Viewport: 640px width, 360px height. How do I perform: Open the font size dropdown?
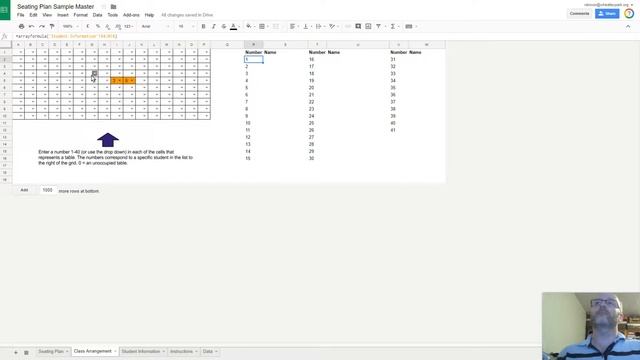pyautogui.click(x=186, y=26)
